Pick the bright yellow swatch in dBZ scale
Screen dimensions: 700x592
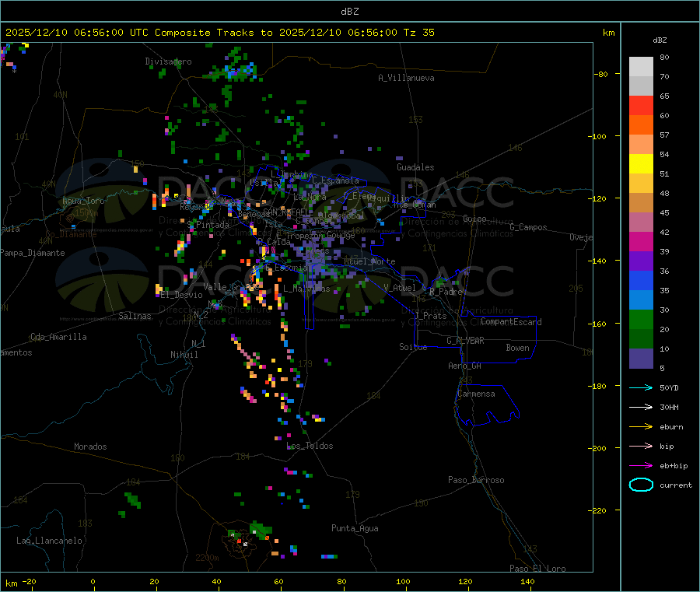[x=641, y=164]
